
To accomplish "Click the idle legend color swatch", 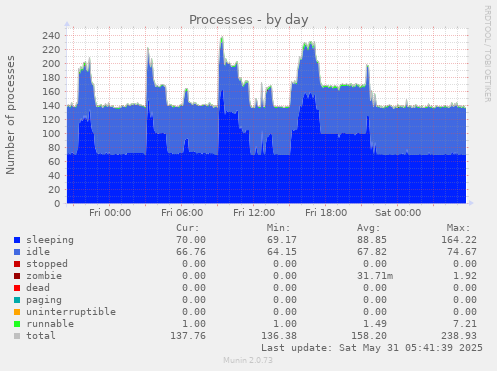I will [17, 252].
